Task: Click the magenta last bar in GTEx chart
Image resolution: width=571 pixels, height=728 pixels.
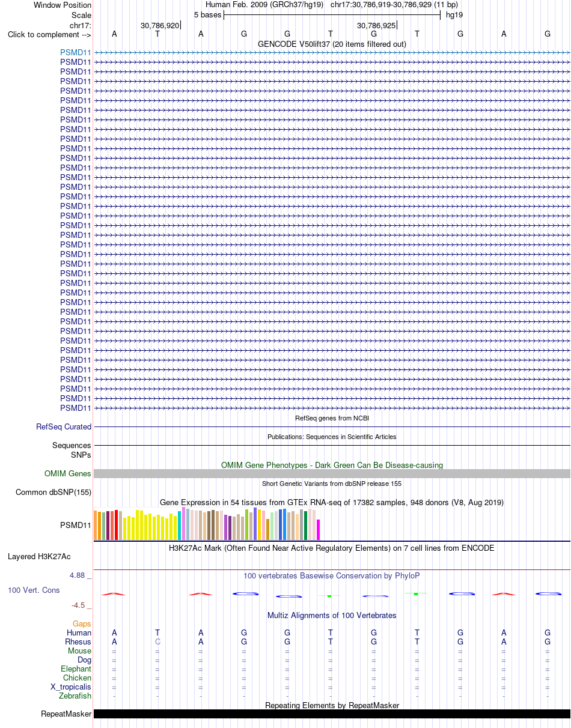Action: pos(319,529)
